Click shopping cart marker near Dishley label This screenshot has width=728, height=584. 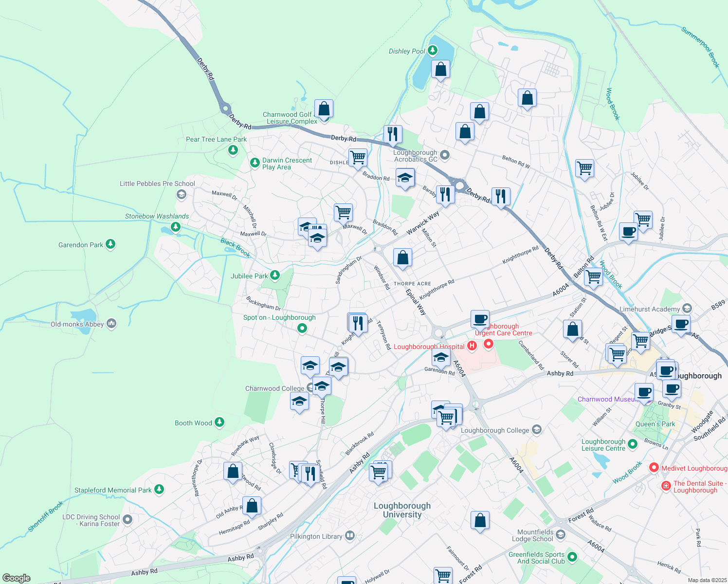pos(358,158)
